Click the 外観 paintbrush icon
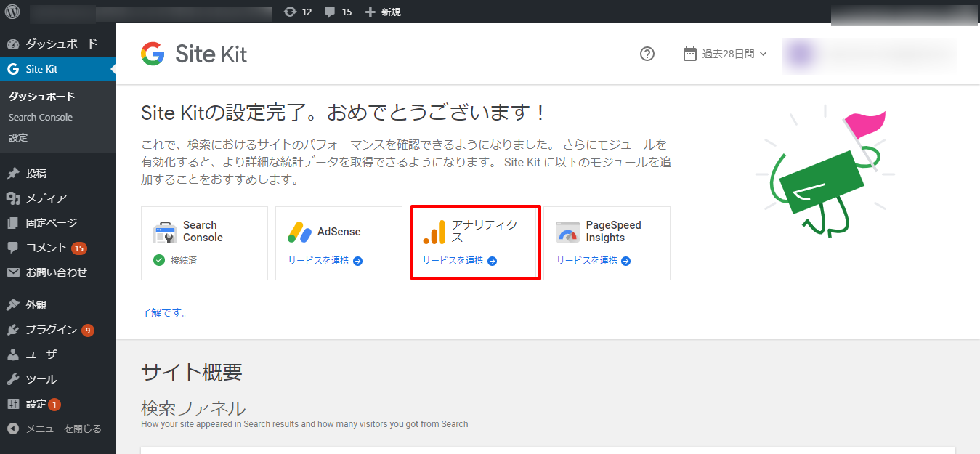Image resolution: width=980 pixels, height=454 pixels. click(x=13, y=305)
